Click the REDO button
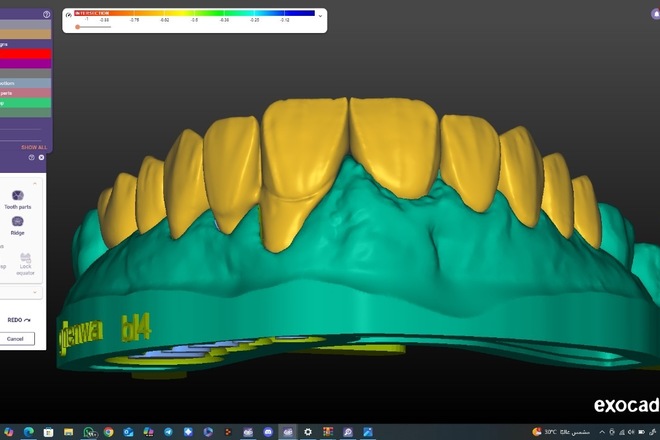The width and height of the screenshot is (660, 440). pyautogui.click(x=19, y=320)
